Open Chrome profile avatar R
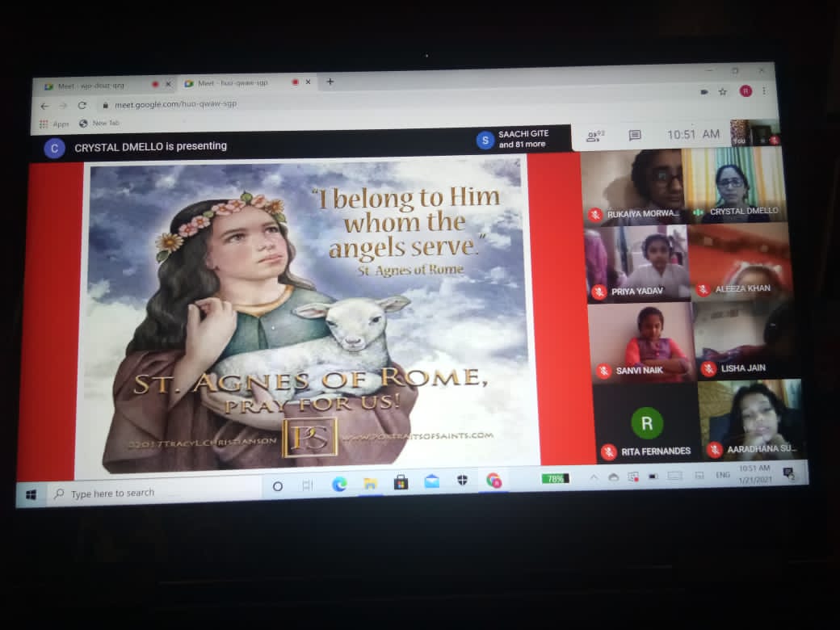 745,91
